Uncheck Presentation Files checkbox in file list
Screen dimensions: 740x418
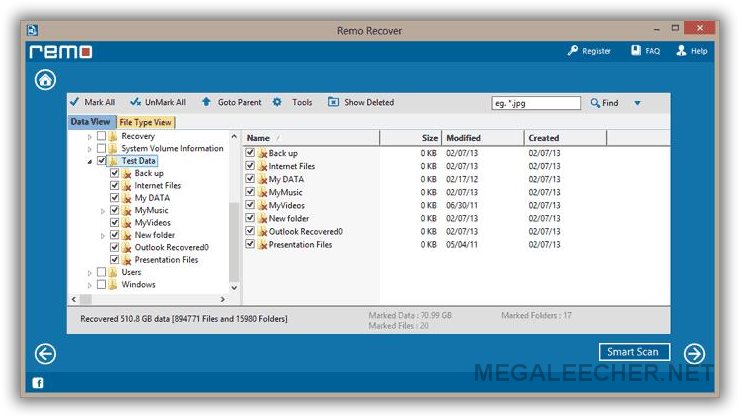click(x=250, y=244)
